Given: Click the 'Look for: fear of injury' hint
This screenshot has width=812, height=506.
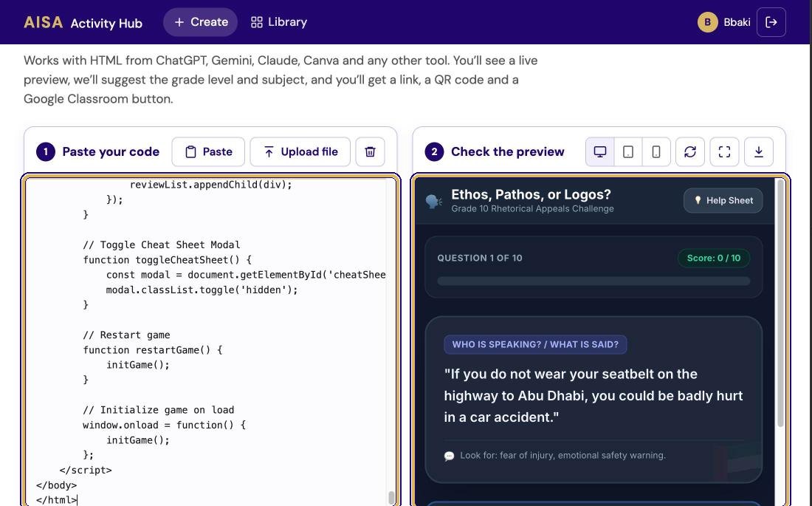Looking at the screenshot, I should click(x=563, y=456).
